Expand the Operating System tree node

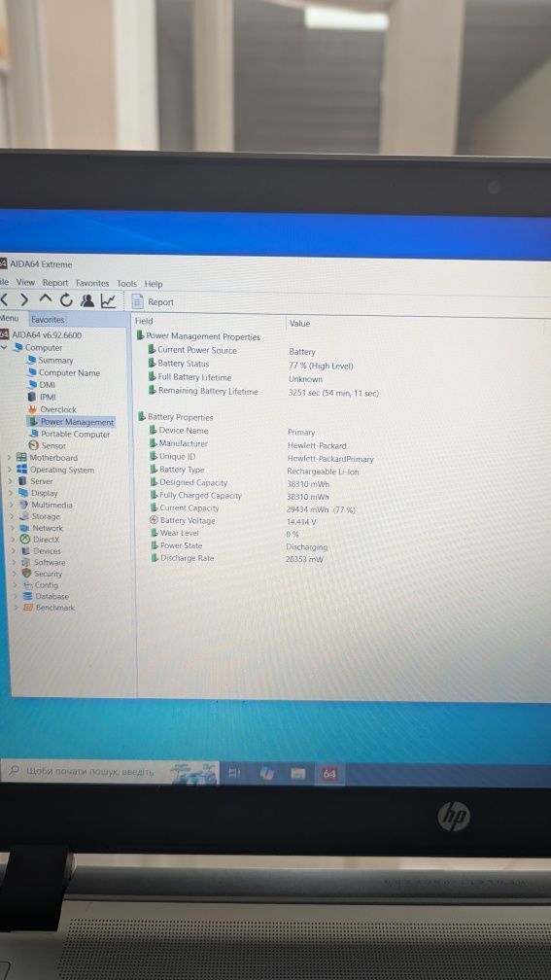click(x=10, y=470)
